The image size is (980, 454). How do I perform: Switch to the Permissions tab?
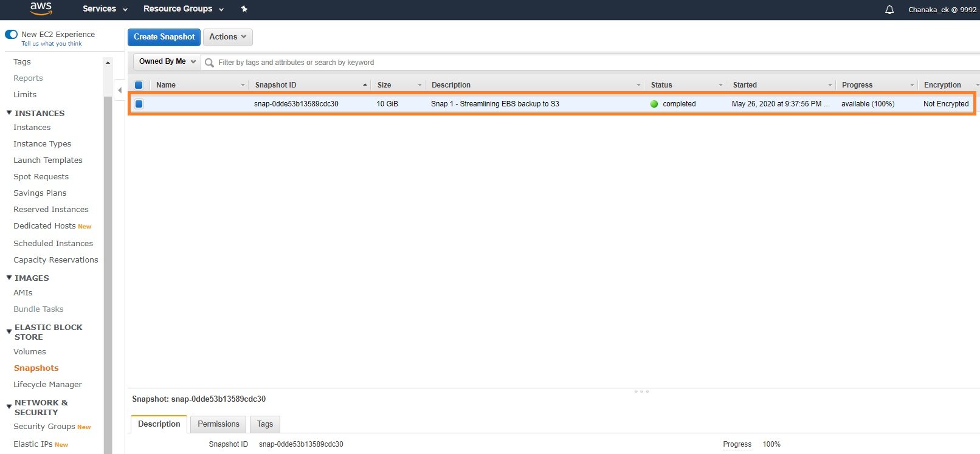(x=218, y=424)
